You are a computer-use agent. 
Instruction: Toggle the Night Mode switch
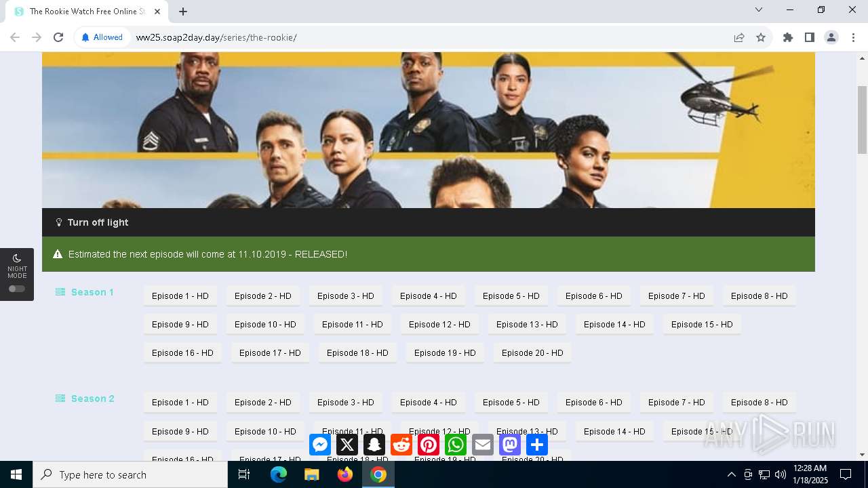pyautogui.click(x=17, y=289)
